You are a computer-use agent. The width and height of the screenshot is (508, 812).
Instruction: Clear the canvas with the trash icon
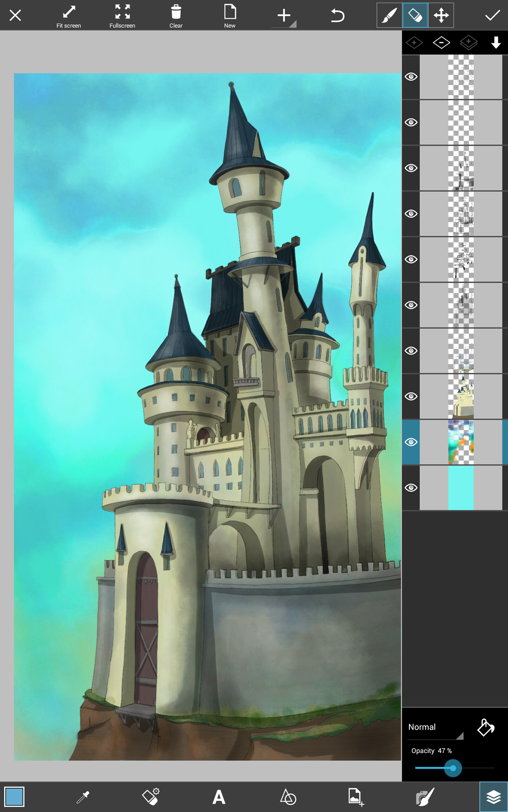point(176,16)
